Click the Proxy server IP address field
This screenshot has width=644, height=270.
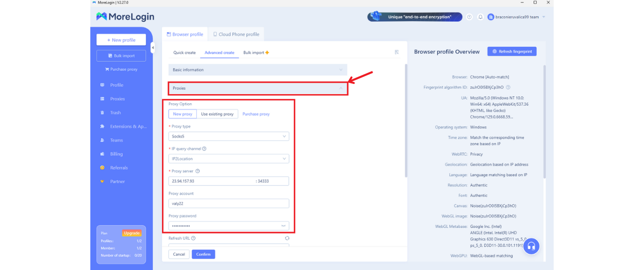coord(211,181)
